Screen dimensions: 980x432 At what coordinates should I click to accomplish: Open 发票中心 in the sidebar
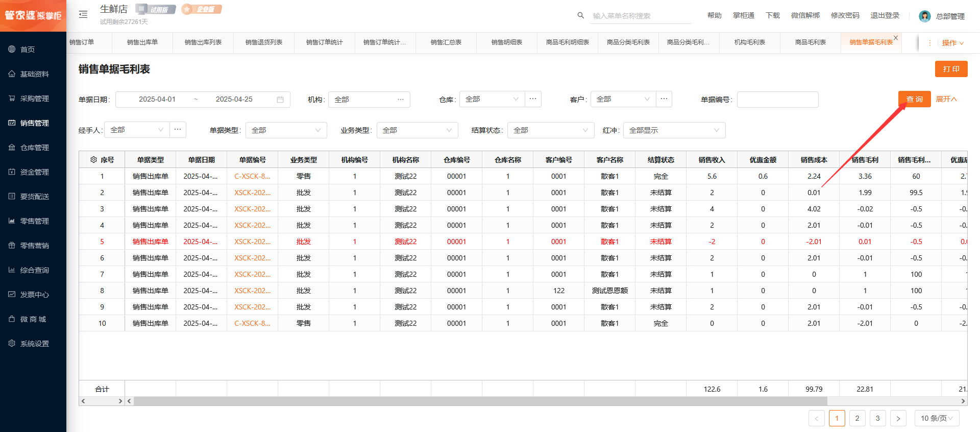[x=33, y=295]
